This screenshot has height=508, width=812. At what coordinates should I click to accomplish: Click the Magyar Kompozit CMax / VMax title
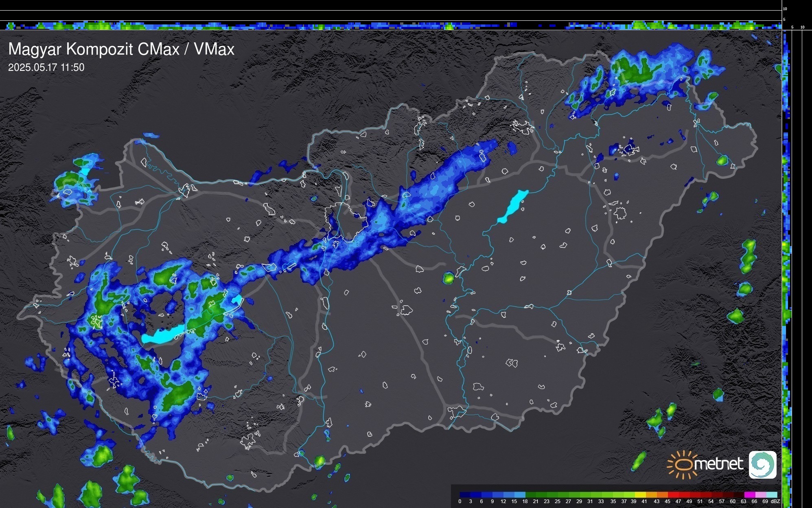tap(121, 49)
